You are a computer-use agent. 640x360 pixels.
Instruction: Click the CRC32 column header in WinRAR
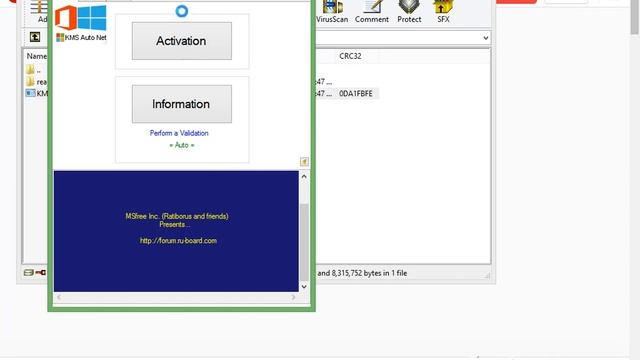[x=350, y=56]
